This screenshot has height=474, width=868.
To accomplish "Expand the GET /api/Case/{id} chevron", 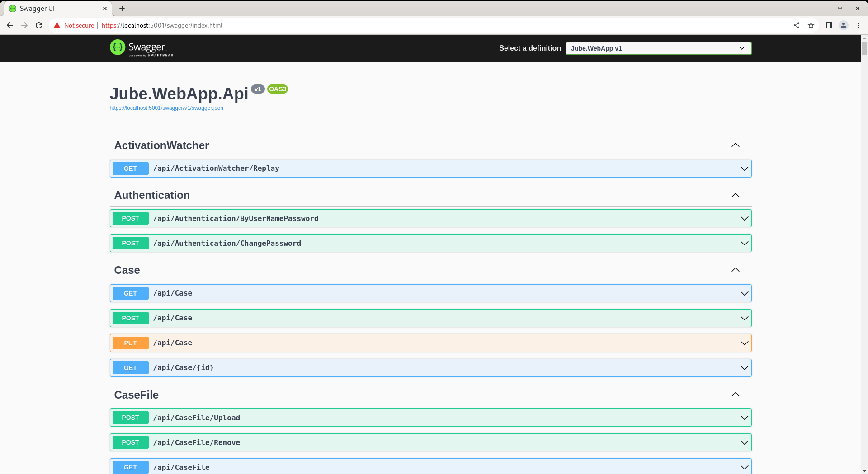I will [x=744, y=368].
